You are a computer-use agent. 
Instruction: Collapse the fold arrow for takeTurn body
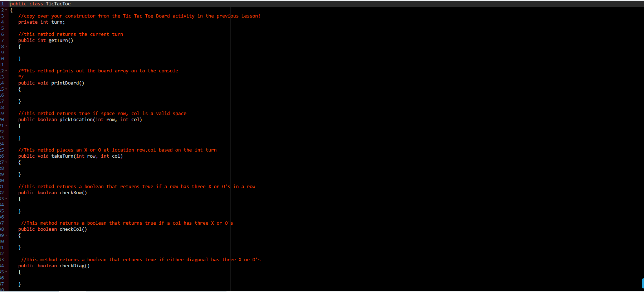pyautogui.click(x=6, y=162)
